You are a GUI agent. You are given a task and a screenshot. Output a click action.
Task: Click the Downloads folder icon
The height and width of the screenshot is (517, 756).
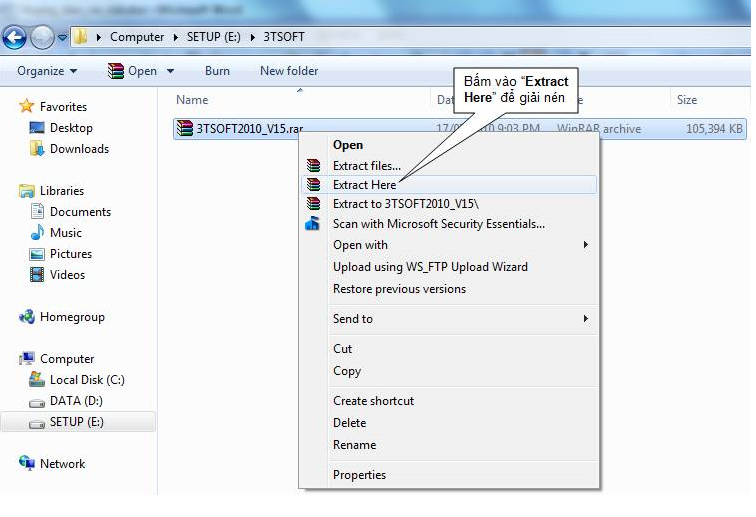[37, 149]
